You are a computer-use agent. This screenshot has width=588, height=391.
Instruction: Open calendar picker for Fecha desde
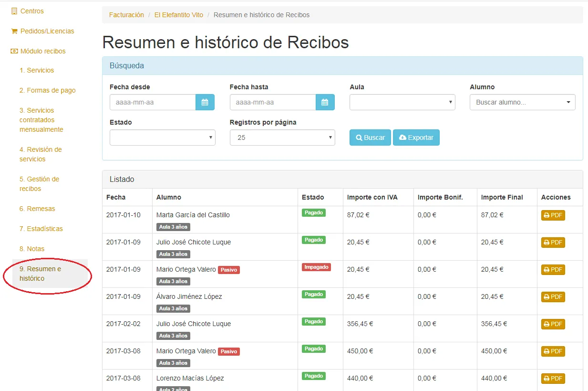tap(205, 102)
